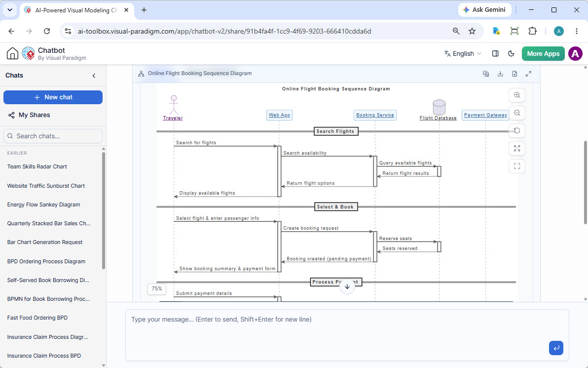
Task: Open Chrome three-dot menu
Action: tap(577, 31)
